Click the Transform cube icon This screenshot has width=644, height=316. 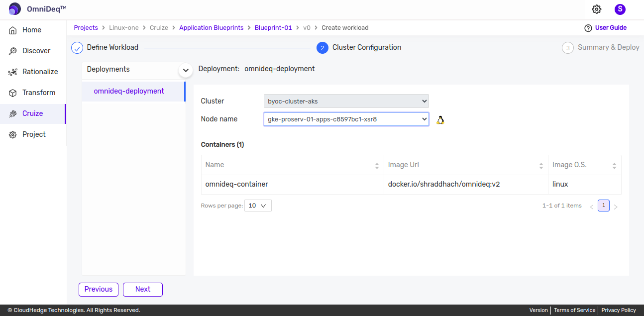tap(13, 93)
